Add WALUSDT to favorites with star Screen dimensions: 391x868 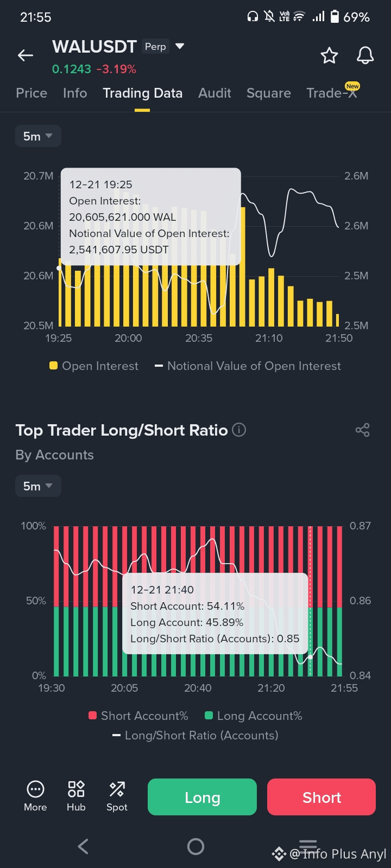(x=329, y=55)
